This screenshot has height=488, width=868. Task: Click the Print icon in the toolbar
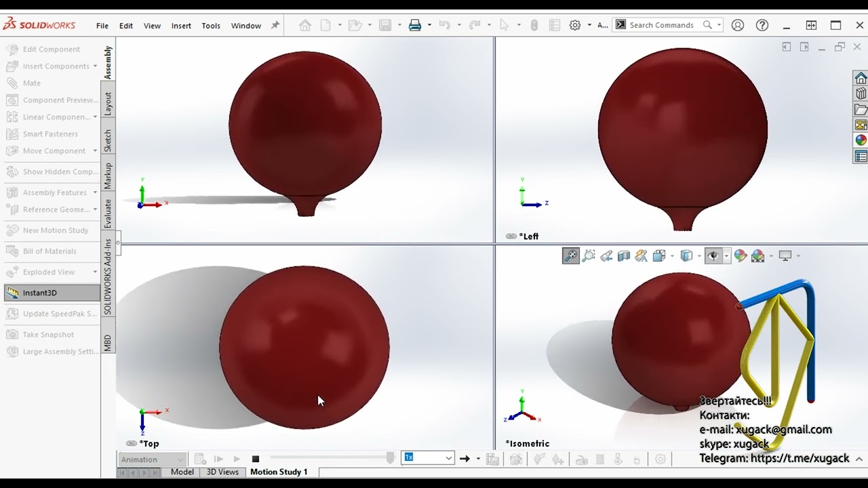[415, 25]
